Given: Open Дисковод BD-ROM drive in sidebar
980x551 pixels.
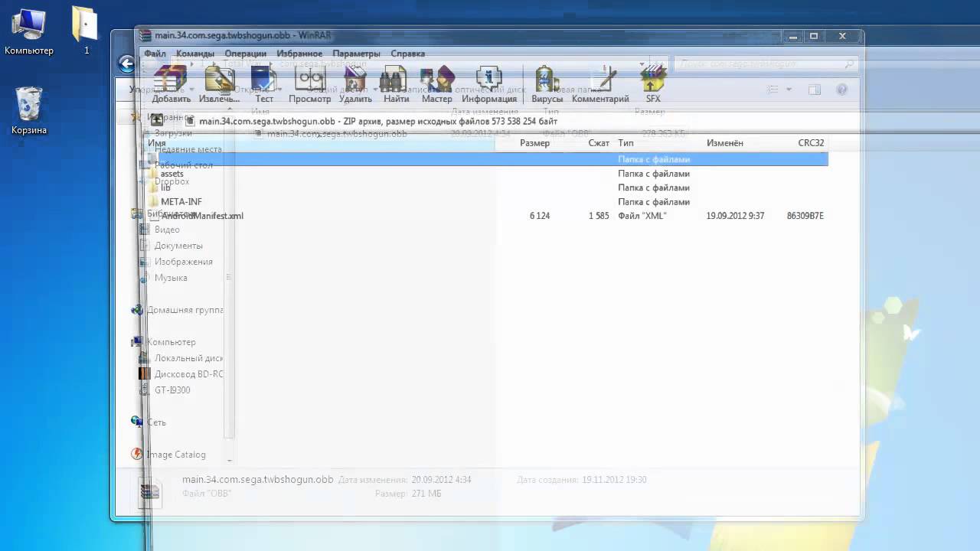Looking at the screenshot, I should tap(188, 374).
